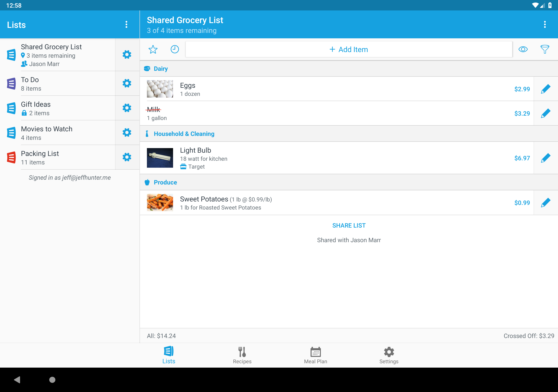This screenshot has width=558, height=392.
Task: Toggle crossed-off items visibility eye icon
Action: (523, 49)
